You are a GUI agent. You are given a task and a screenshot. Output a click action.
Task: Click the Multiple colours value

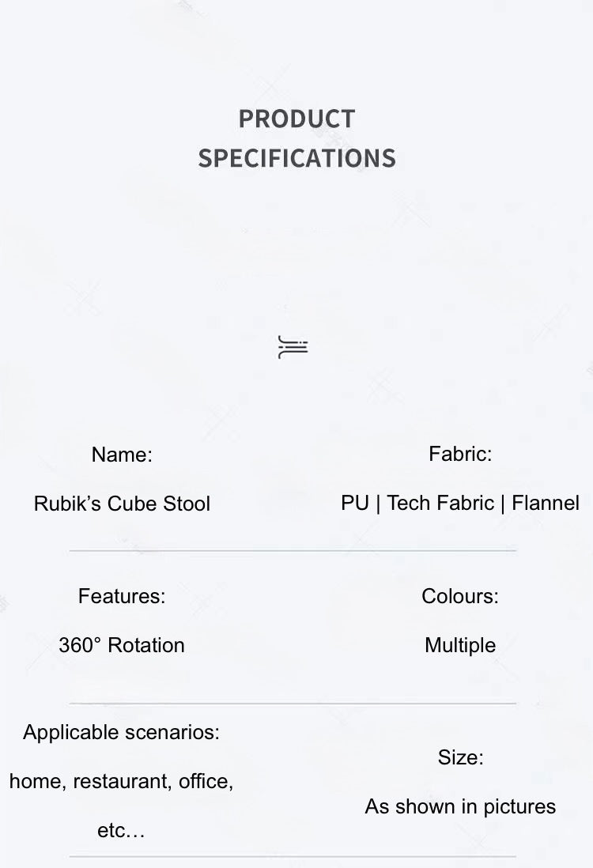460,645
